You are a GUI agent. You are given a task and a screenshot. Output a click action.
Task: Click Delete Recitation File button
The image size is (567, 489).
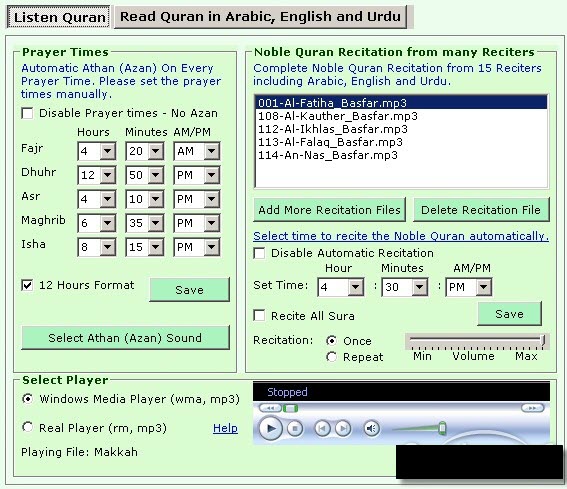click(481, 210)
